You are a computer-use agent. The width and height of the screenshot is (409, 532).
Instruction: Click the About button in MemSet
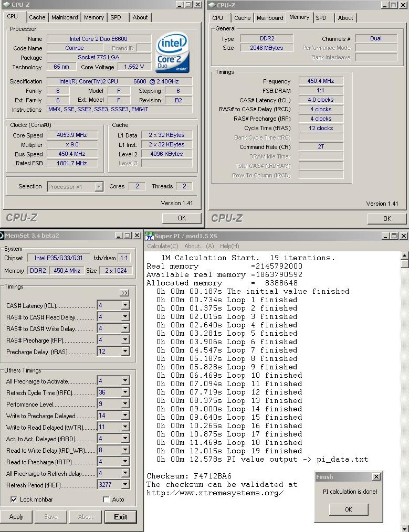pos(86,517)
